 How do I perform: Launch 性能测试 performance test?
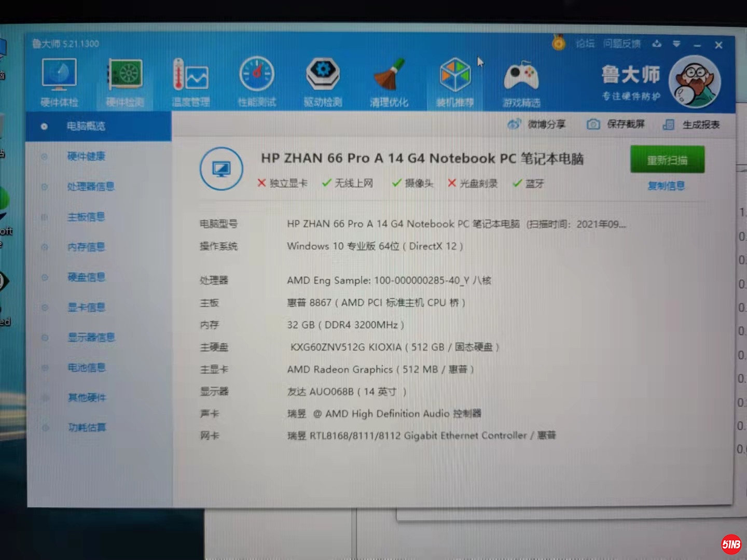(x=257, y=81)
